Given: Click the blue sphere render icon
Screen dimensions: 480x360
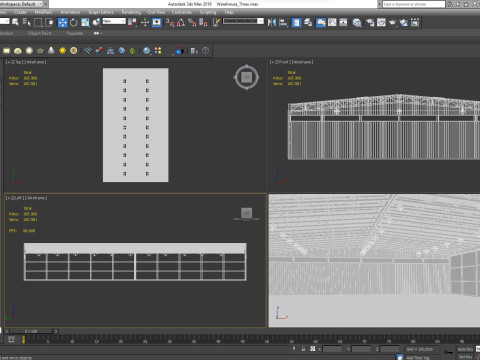Looking at the screenshot, I should pyautogui.click(x=147, y=50).
